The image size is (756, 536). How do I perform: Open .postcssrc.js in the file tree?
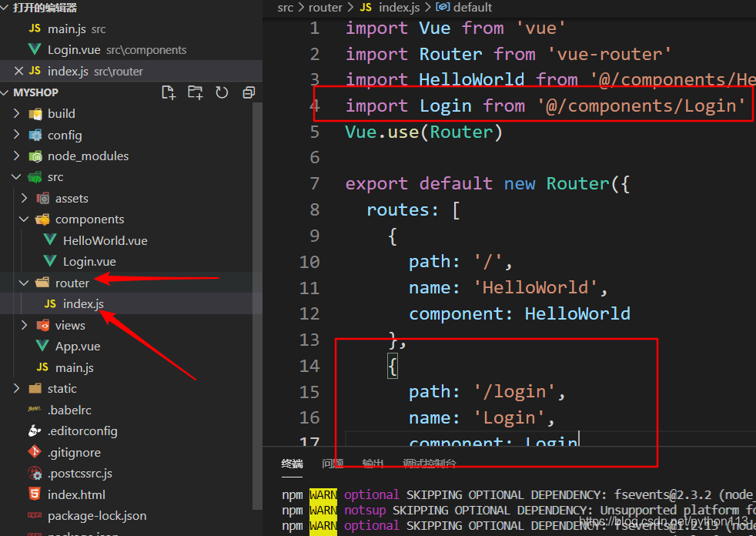(80, 474)
